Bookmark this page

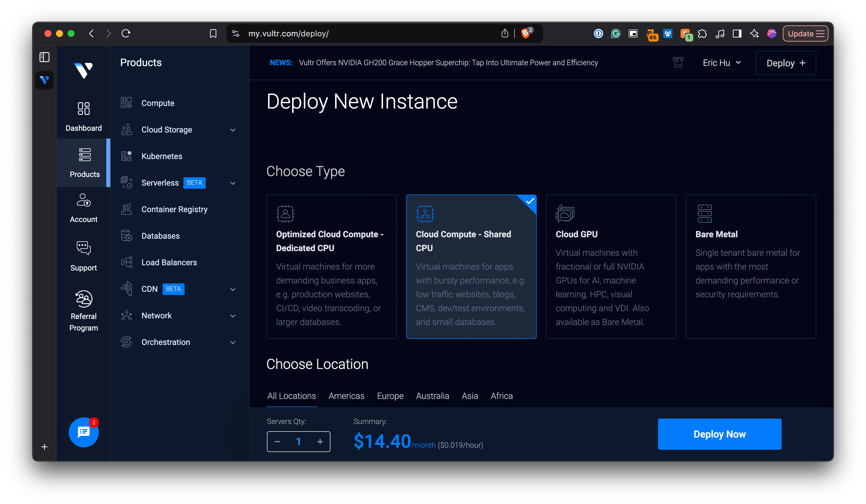pos(213,33)
